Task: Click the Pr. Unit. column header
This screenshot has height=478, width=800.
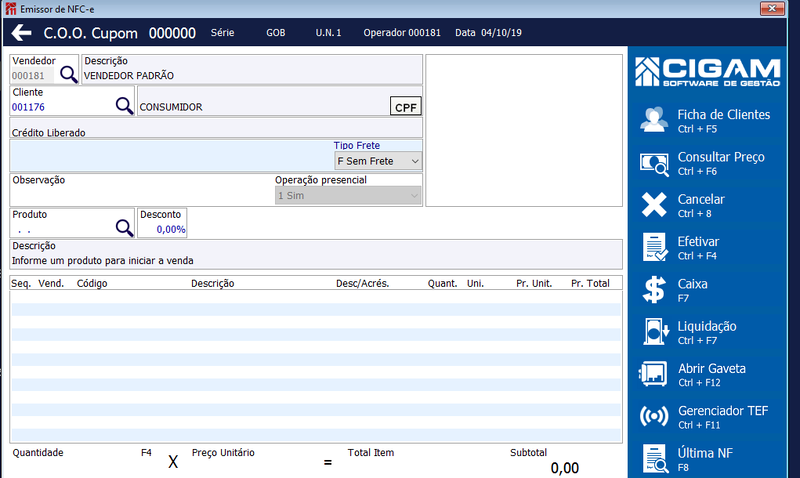Action: (x=534, y=283)
